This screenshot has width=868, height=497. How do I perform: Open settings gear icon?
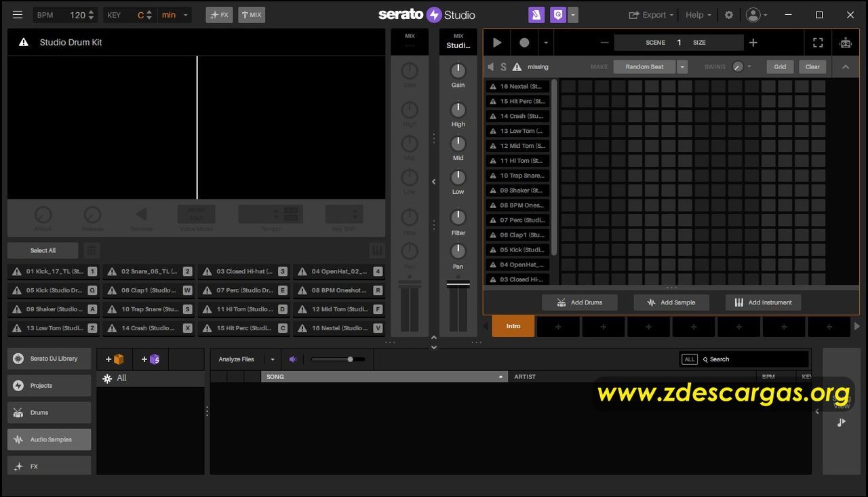point(729,15)
